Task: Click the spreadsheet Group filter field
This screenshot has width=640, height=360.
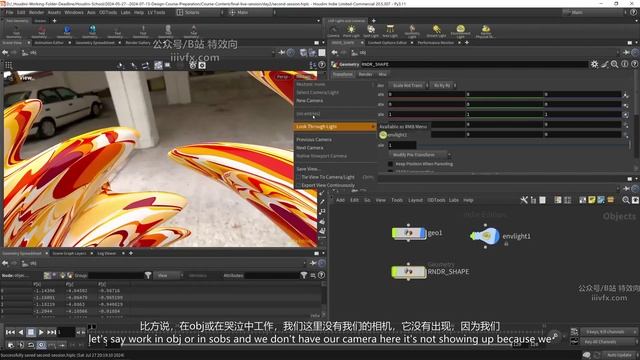Action: click(115, 276)
